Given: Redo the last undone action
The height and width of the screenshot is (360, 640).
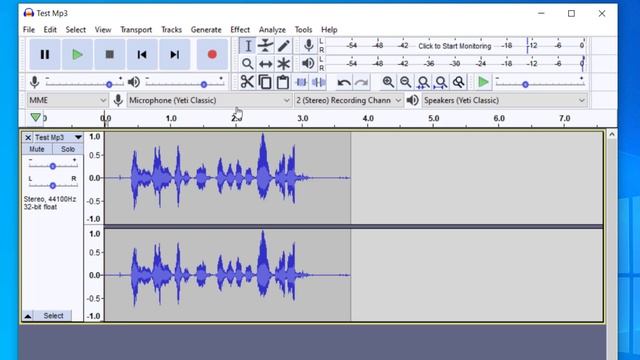Looking at the screenshot, I should tap(361, 82).
